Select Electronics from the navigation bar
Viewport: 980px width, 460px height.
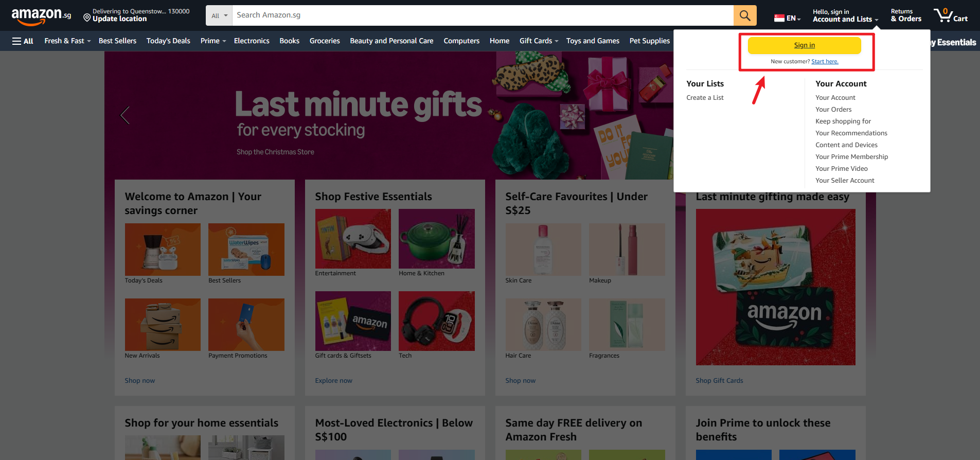point(252,41)
